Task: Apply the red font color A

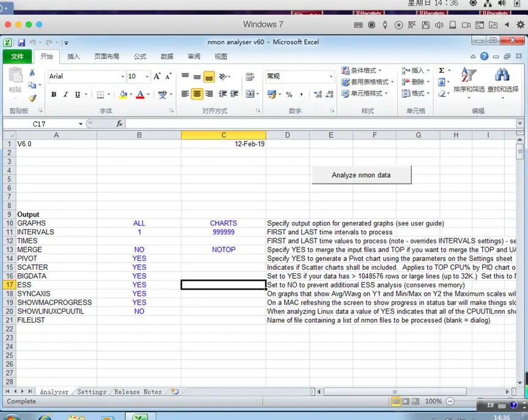Action: [140, 94]
